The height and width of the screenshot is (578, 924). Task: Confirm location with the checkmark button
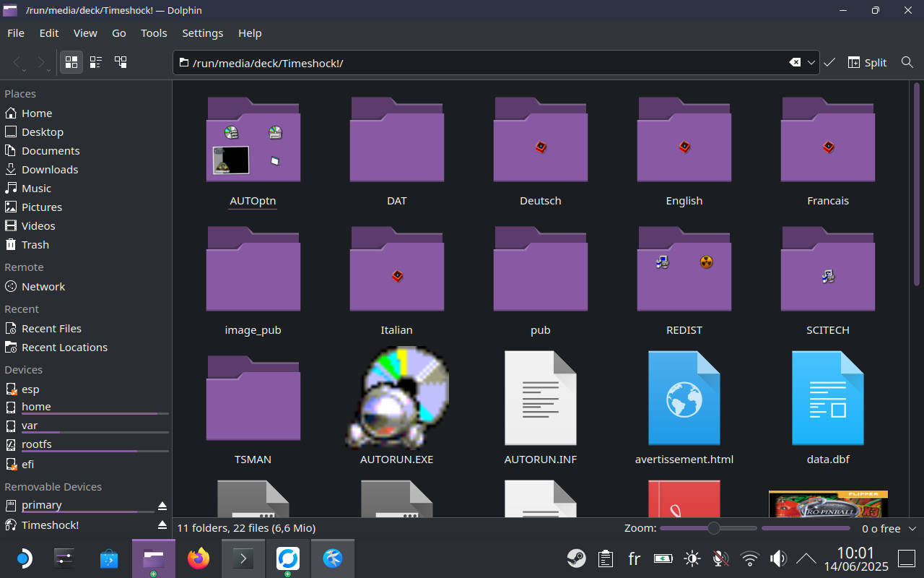click(829, 63)
